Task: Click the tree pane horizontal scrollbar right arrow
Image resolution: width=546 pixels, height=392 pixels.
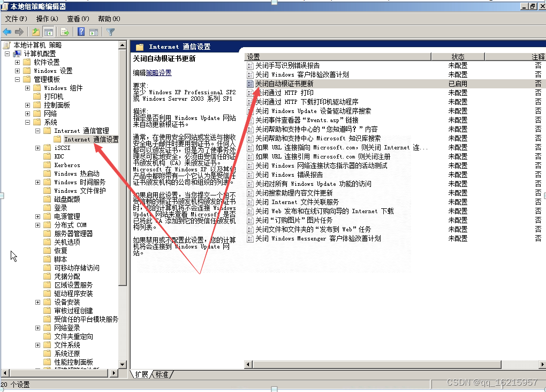Action: point(113,373)
